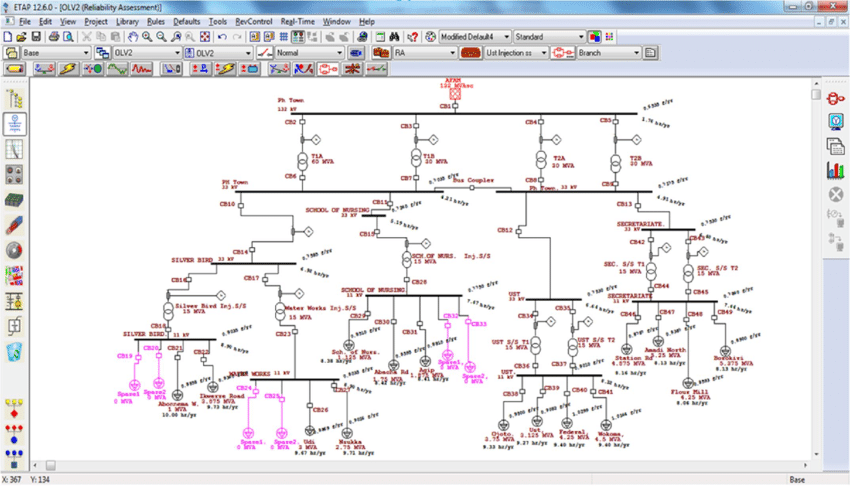
Task: Open the Library menu
Action: tap(127, 21)
